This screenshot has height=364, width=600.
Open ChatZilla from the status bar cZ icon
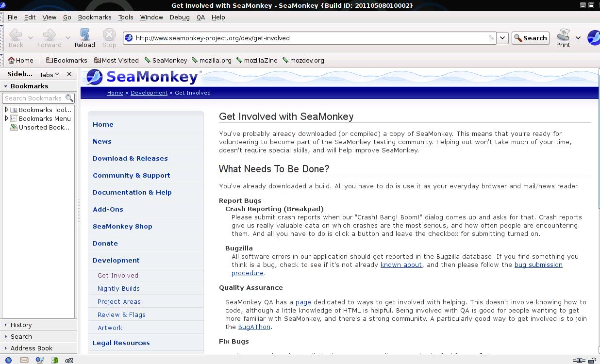click(x=69, y=360)
